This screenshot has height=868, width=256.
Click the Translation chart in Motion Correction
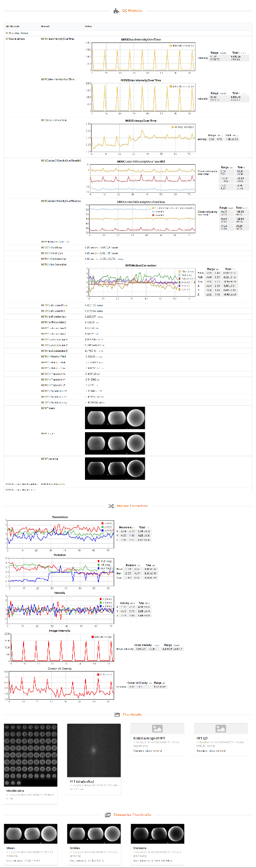click(59, 533)
